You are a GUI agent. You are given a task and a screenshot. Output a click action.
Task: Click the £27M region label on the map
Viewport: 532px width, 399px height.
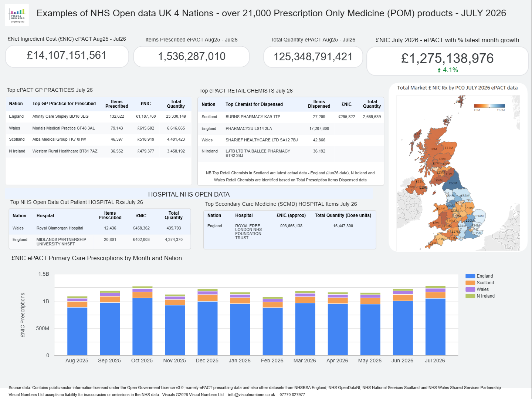pyautogui.click(x=460, y=203)
